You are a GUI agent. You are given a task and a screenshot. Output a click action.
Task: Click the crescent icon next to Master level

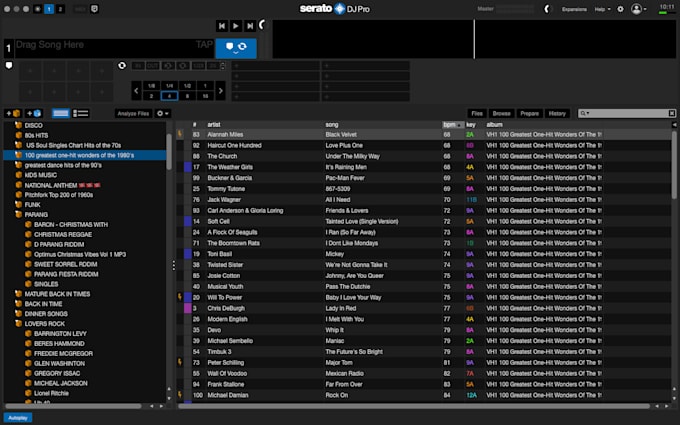547,9
